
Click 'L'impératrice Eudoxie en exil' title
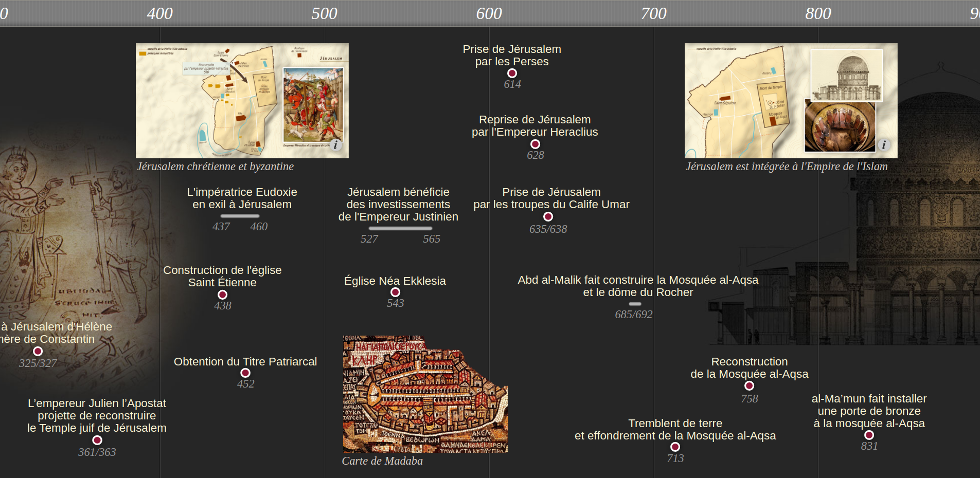pos(242,198)
